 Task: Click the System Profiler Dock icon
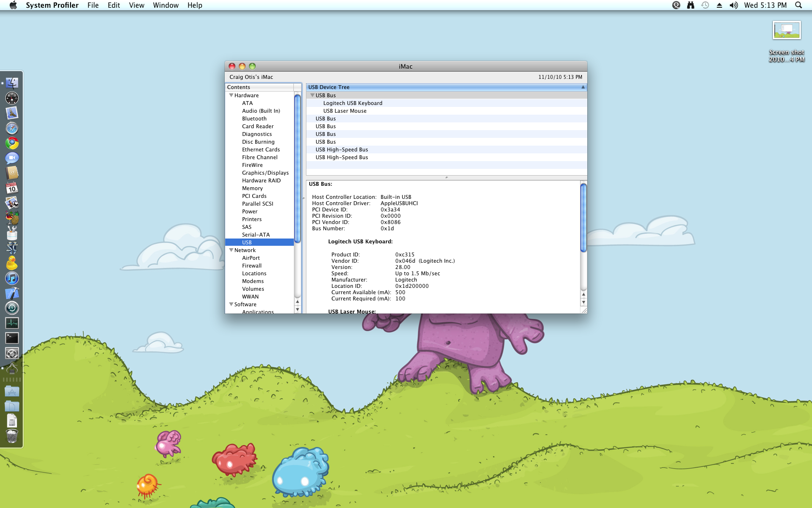pyautogui.click(x=12, y=368)
